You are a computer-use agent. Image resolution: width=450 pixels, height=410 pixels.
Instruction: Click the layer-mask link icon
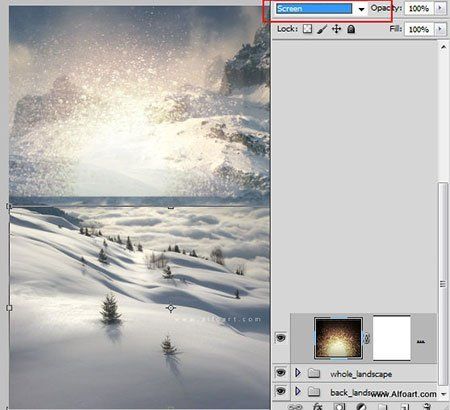pyautogui.click(x=367, y=338)
